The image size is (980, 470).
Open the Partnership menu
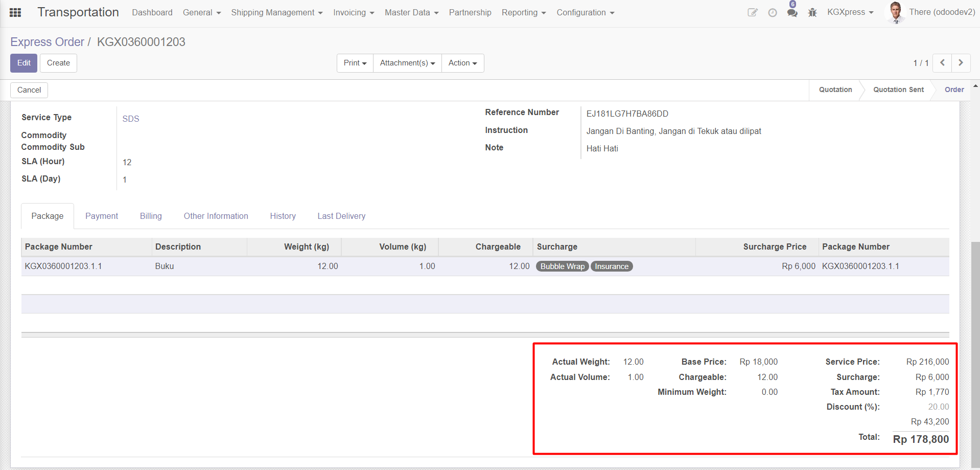[x=470, y=12]
